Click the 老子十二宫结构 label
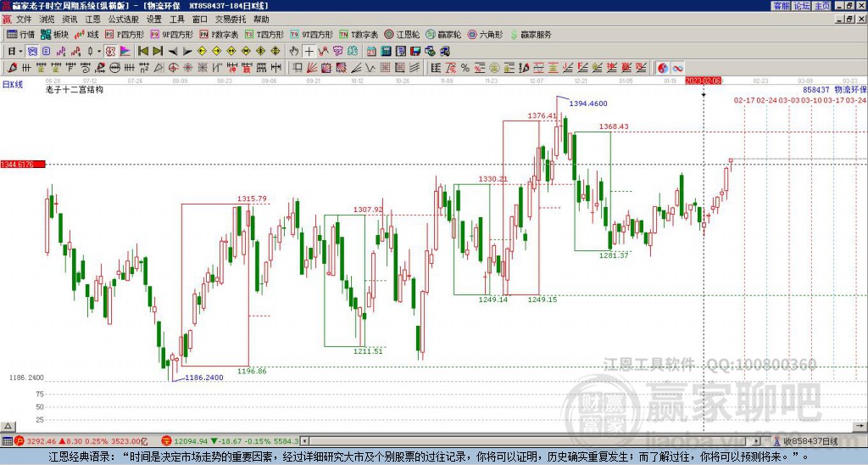Screen dimensions: 868x465 (75, 89)
